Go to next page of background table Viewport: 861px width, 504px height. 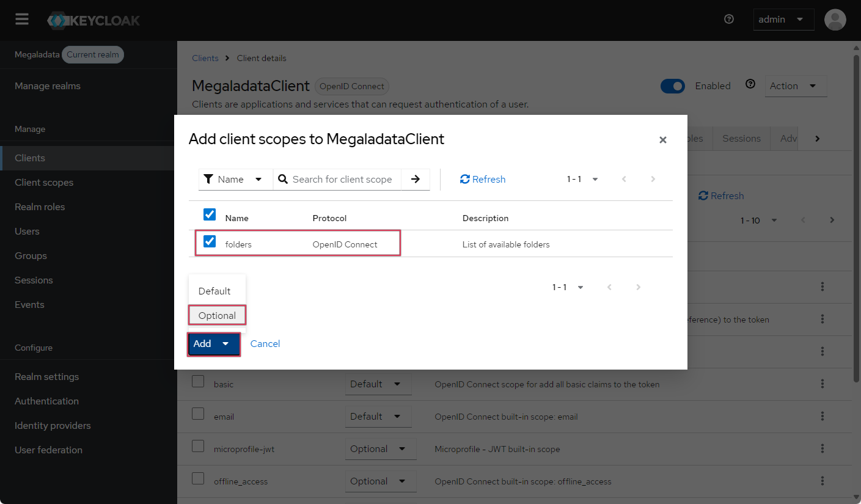click(x=832, y=220)
